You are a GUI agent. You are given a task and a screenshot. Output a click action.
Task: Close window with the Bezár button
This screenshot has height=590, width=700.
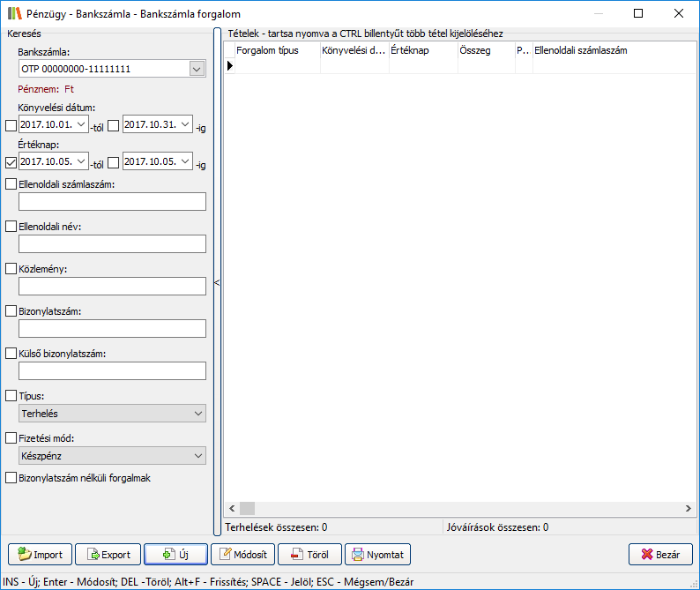(x=660, y=555)
